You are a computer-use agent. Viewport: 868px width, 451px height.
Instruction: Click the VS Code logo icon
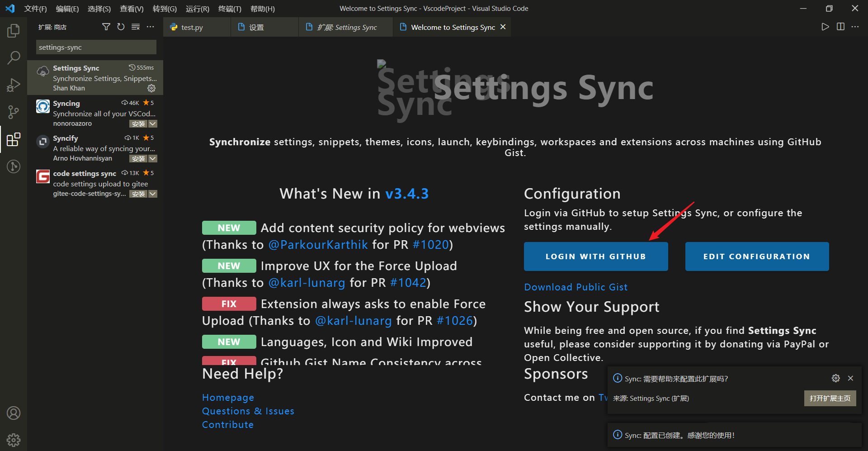[x=10, y=9]
